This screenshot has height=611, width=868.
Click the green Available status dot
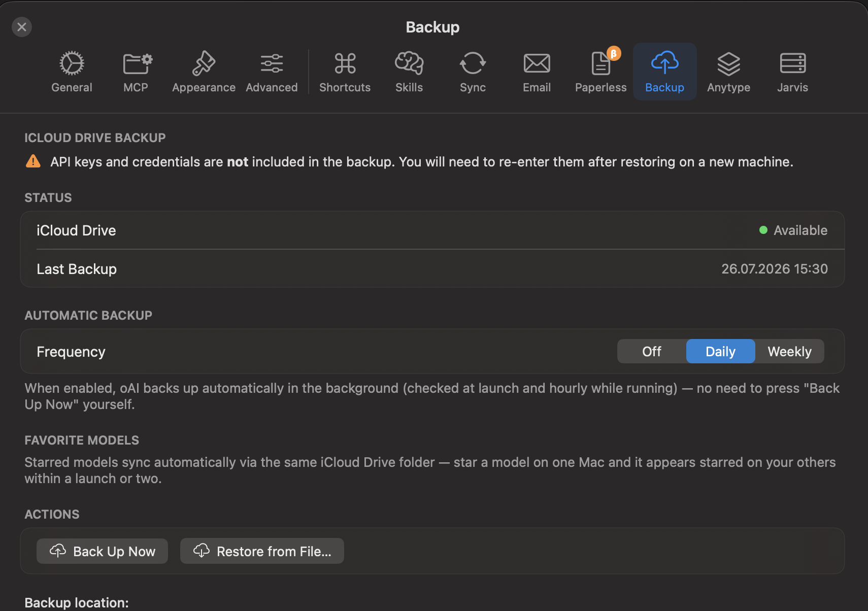point(763,230)
